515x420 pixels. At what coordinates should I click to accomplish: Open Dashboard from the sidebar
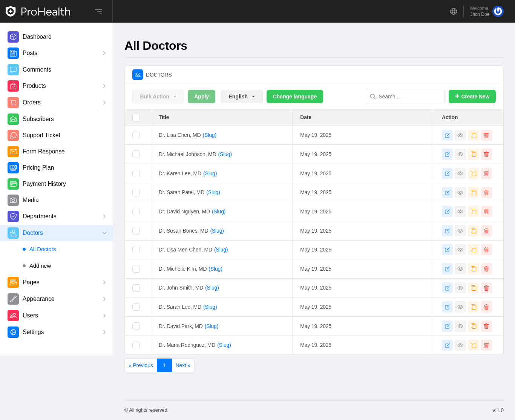click(x=37, y=37)
